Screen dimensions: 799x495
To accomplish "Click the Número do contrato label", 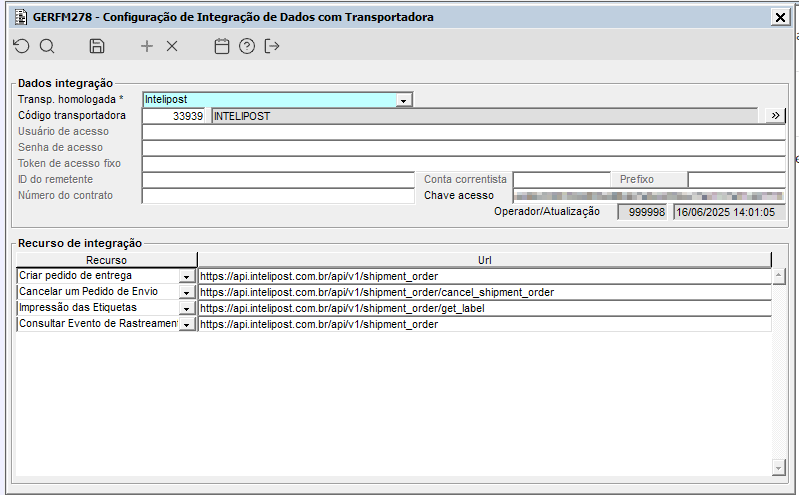I will 65,195.
